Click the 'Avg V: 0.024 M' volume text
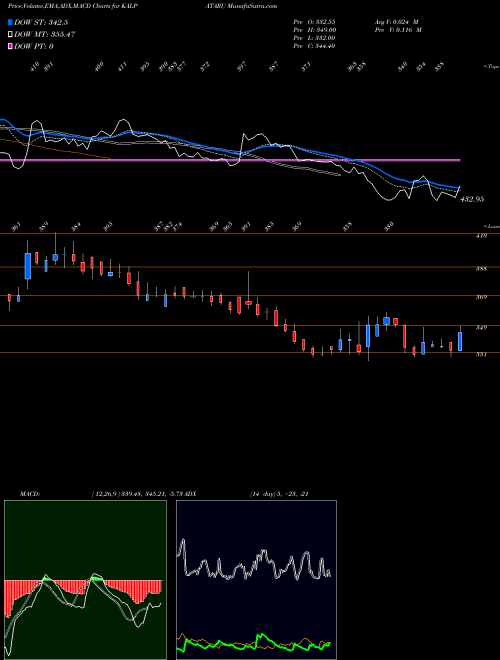This screenshot has height=660, width=500. (x=397, y=22)
